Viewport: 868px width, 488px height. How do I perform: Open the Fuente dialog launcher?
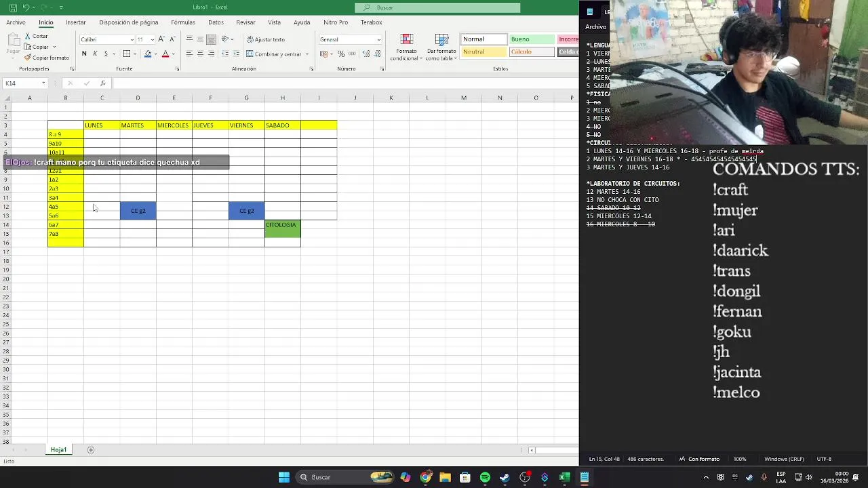[178, 68]
